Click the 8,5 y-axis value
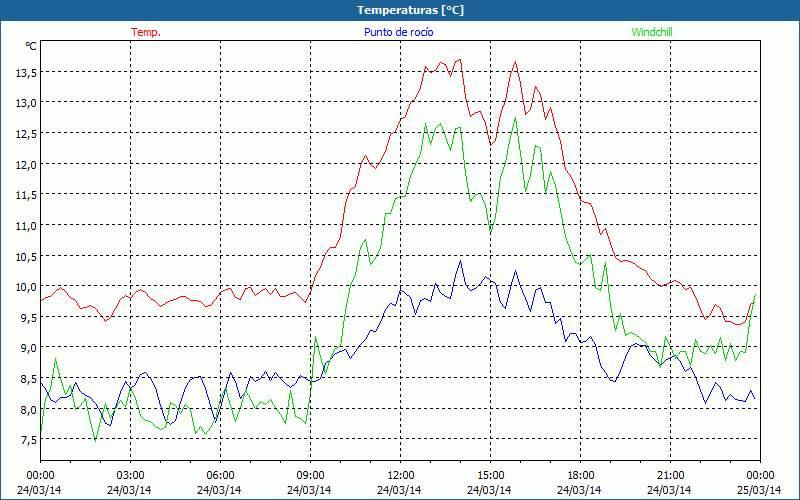Viewport: 800px width, 500px height. click(x=29, y=379)
